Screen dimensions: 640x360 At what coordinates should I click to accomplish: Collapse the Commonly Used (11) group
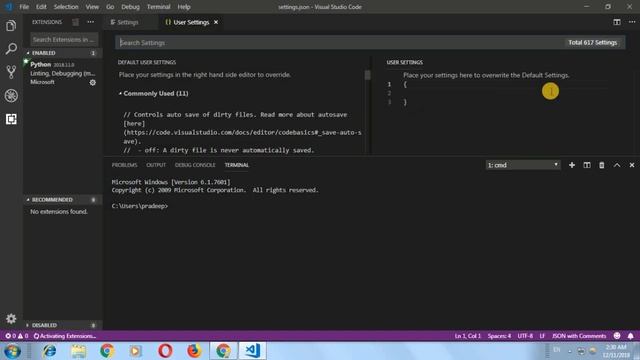(x=153, y=93)
